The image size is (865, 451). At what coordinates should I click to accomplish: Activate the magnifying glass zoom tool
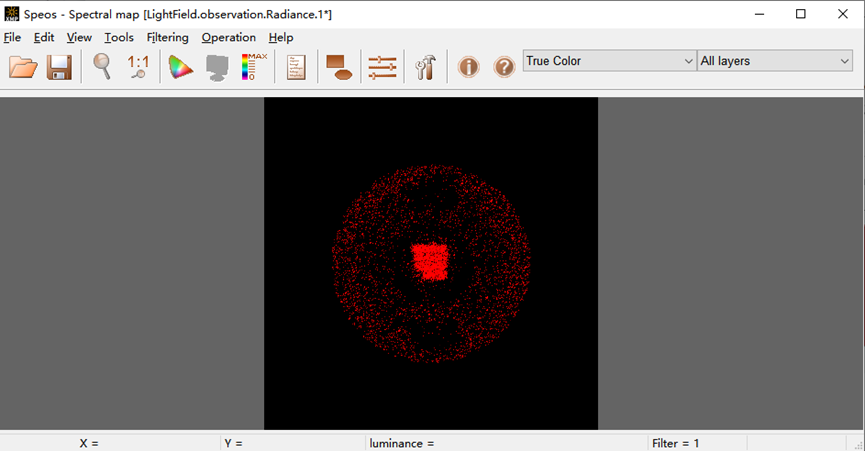click(x=102, y=67)
